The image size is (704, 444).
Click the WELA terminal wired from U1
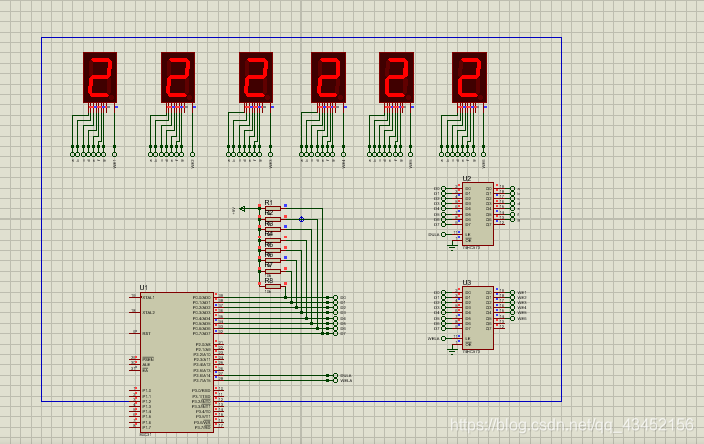tap(335, 381)
